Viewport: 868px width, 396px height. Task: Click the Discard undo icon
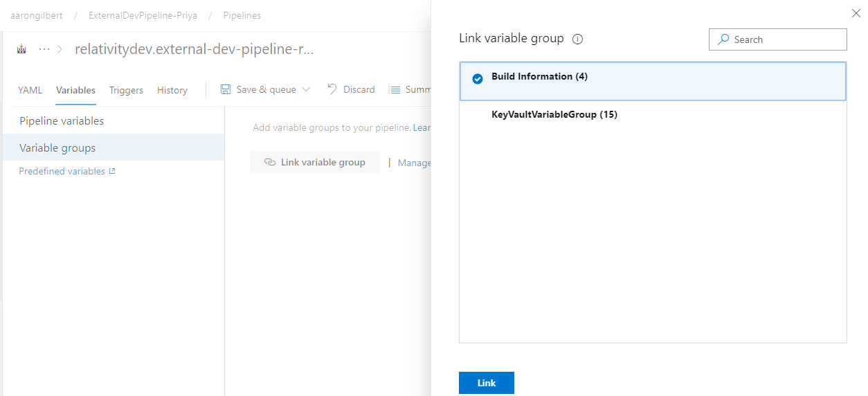(332, 89)
